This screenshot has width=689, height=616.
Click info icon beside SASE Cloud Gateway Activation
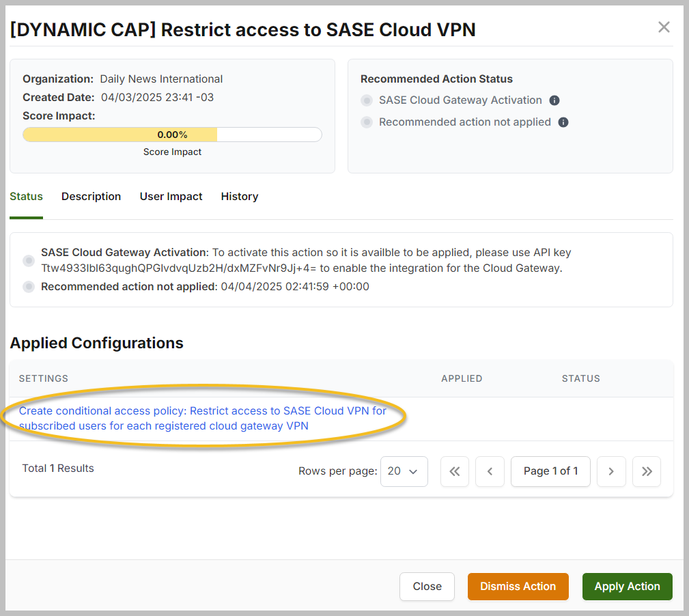554,100
